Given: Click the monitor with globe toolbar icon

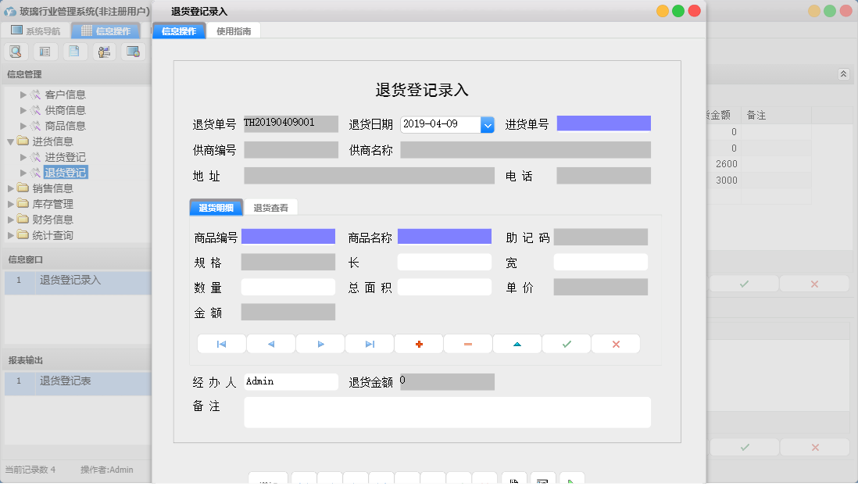Looking at the screenshot, I should pos(133,51).
